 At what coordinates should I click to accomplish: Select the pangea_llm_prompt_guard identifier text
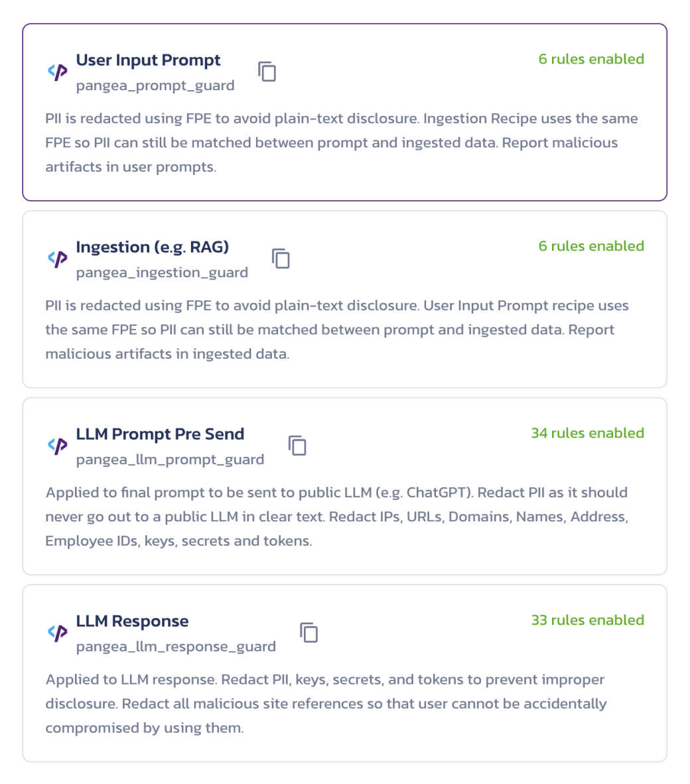tap(170, 460)
